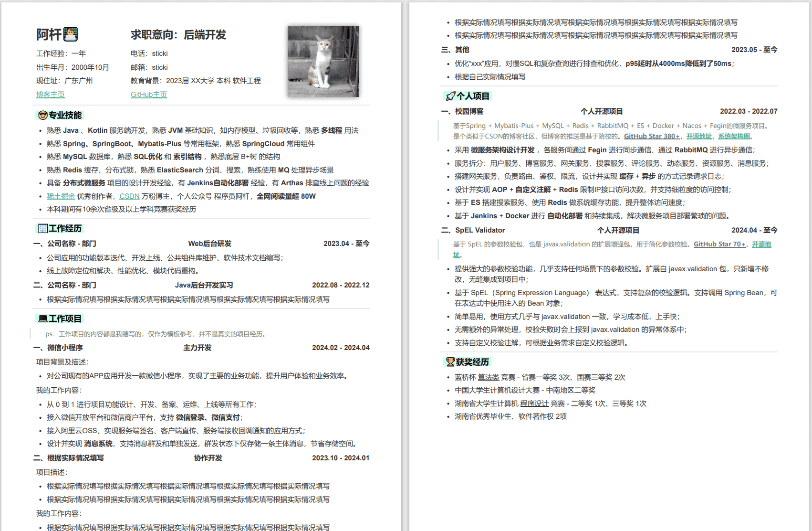812x531 pixels.
Task: Click the 求职意向：后端开发 heading
Action: point(178,35)
